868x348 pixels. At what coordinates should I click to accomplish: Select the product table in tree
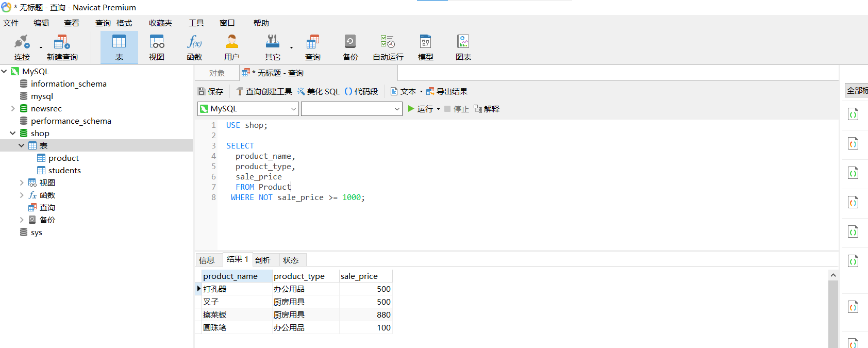[x=63, y=158]
